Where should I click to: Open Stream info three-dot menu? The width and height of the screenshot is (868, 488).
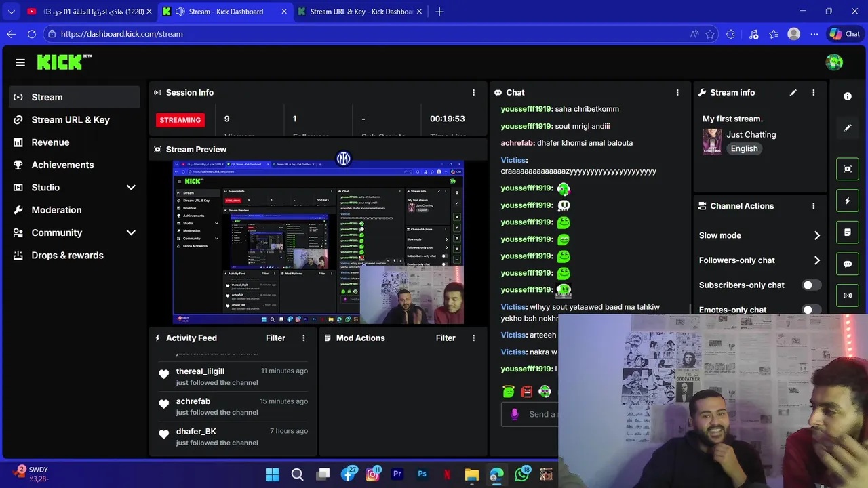click(814, 93)
